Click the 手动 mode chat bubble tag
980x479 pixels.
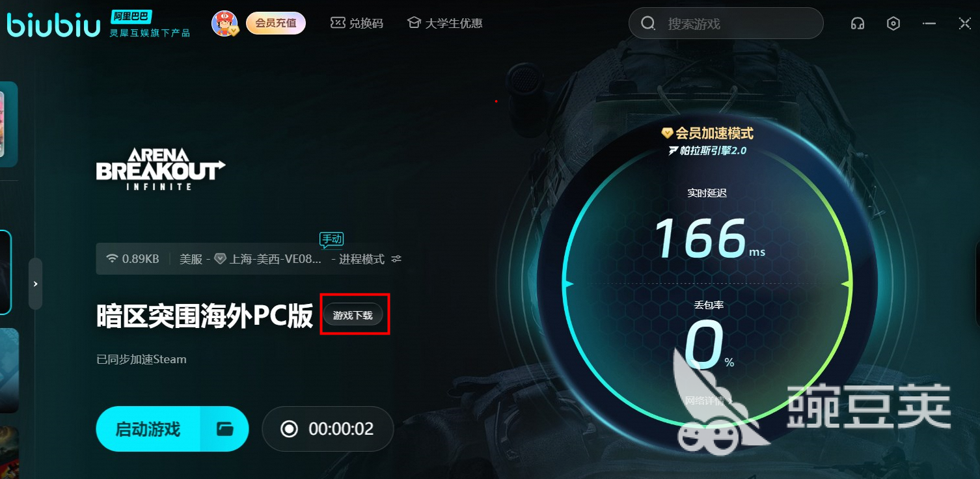tap(331, 239)
